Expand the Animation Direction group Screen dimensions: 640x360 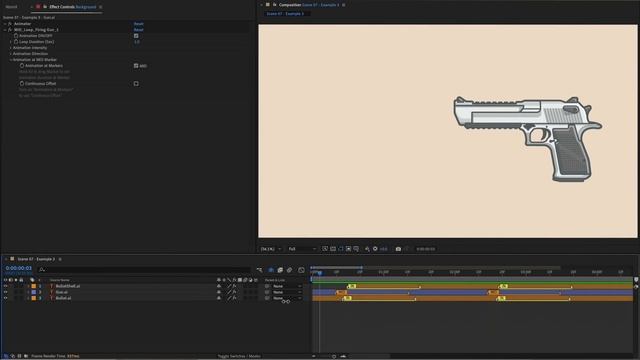pos(11,53)
